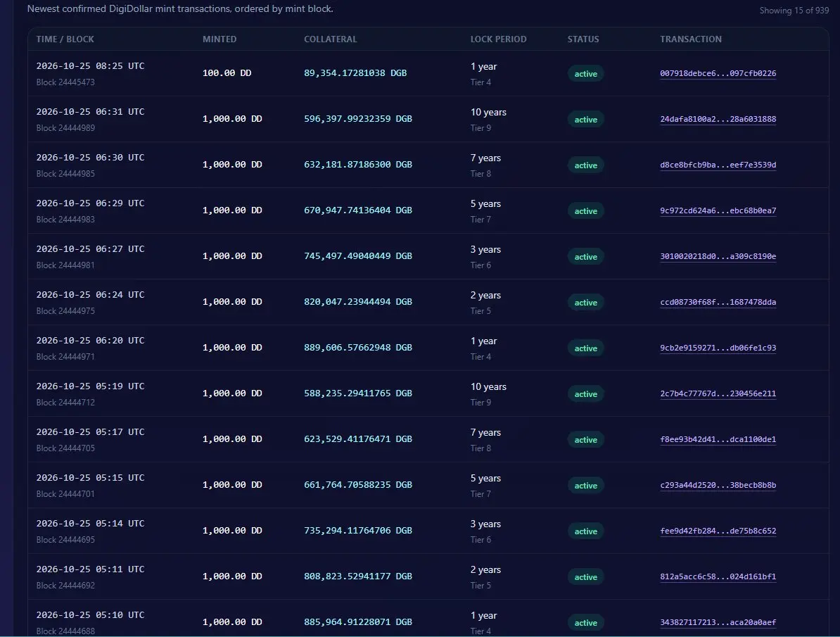Open transaction link starting with 9c972cd624a6

(x=718, y=210)
